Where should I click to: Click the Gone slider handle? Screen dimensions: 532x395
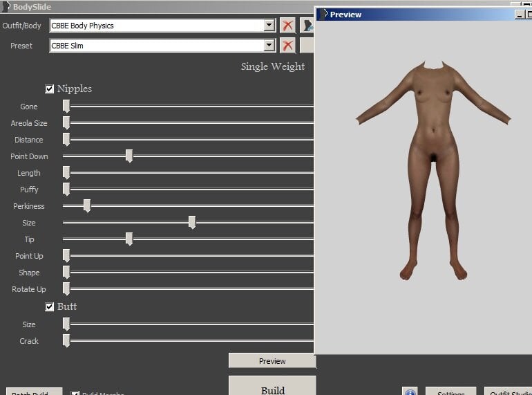(x=66, y=107)
